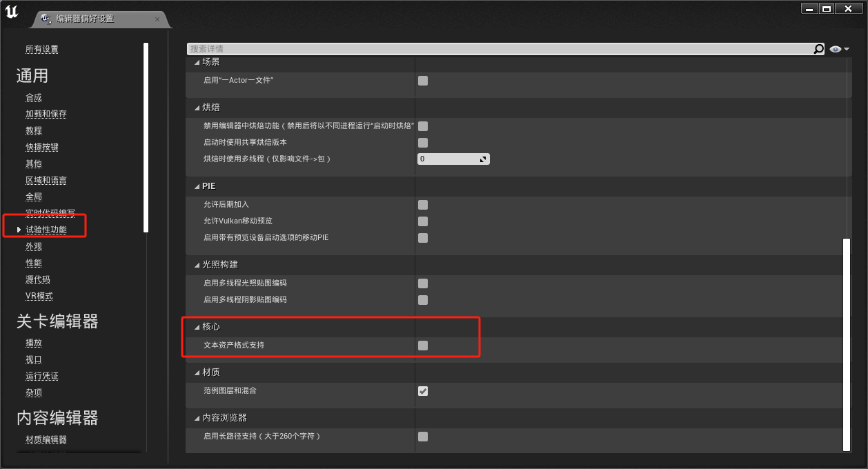Collapse the 核心 section header
868x469 pixels.
[197, 327]
